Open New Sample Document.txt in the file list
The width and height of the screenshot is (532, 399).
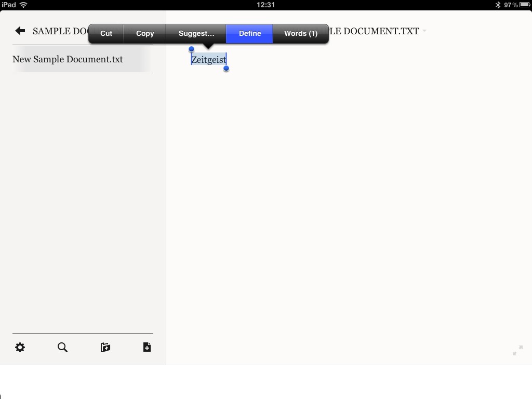68,59
